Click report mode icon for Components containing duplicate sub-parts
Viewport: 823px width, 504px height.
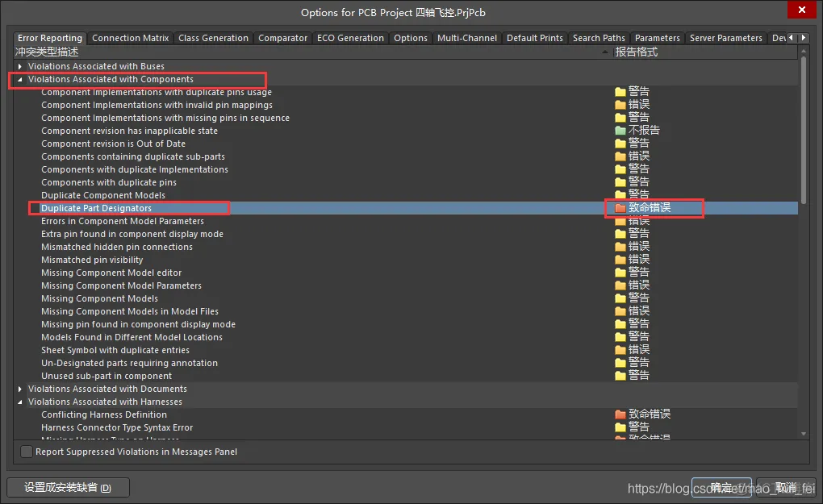pos(620,156)
